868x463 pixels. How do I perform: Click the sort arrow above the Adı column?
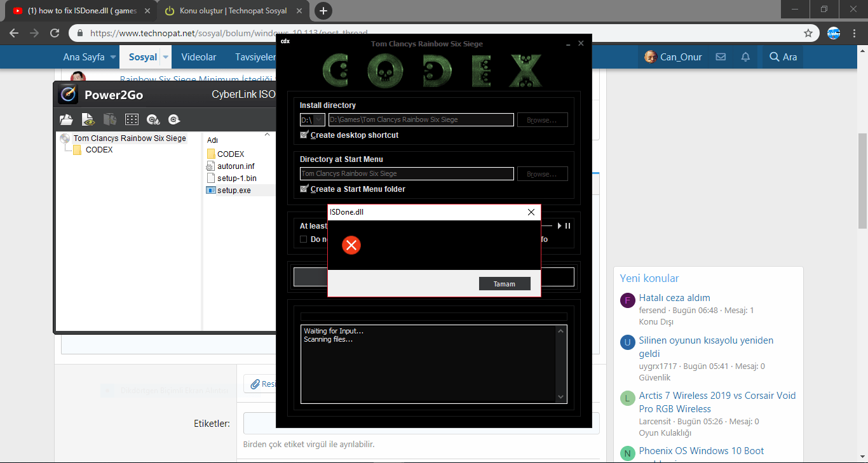pyautogui.click(x=268, y=134)
